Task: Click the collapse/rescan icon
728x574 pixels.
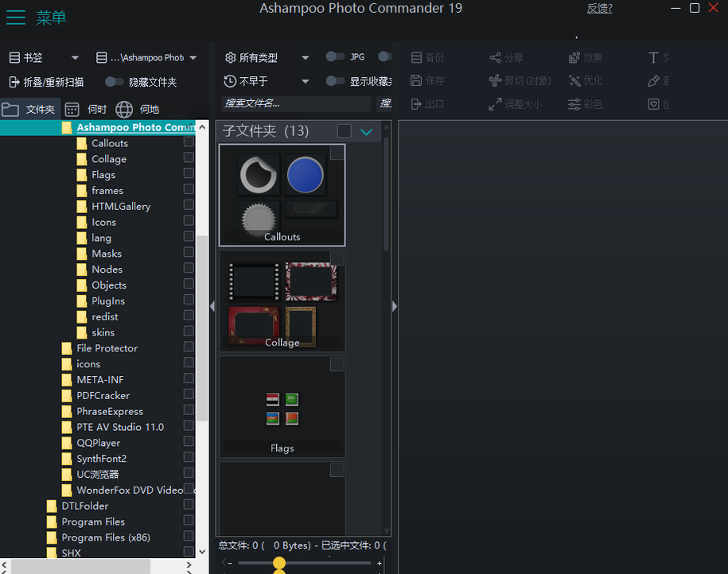Action: [14, 82]
